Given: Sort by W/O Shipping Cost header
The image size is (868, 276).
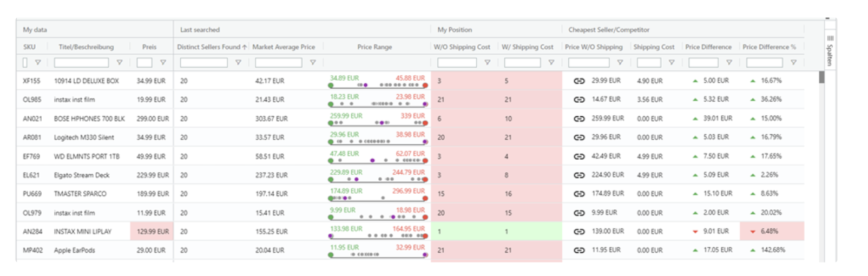Looking at the screenshot, I should point(462,47).
